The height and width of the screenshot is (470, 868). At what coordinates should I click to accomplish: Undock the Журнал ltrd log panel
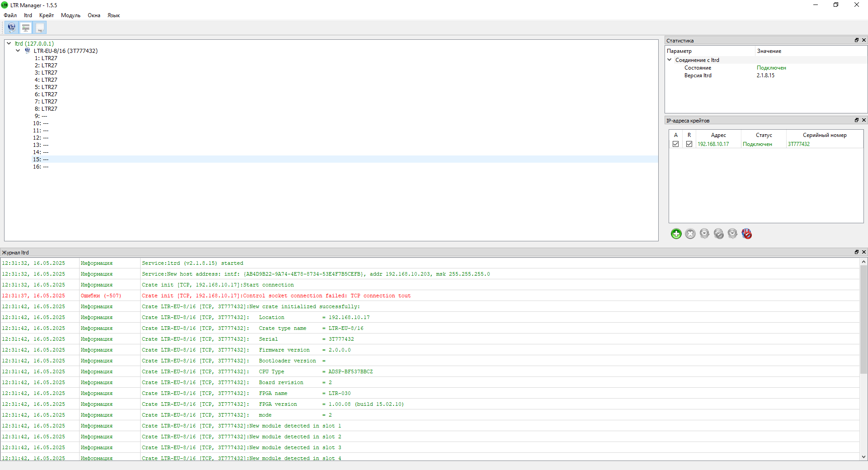coord(856,252)
